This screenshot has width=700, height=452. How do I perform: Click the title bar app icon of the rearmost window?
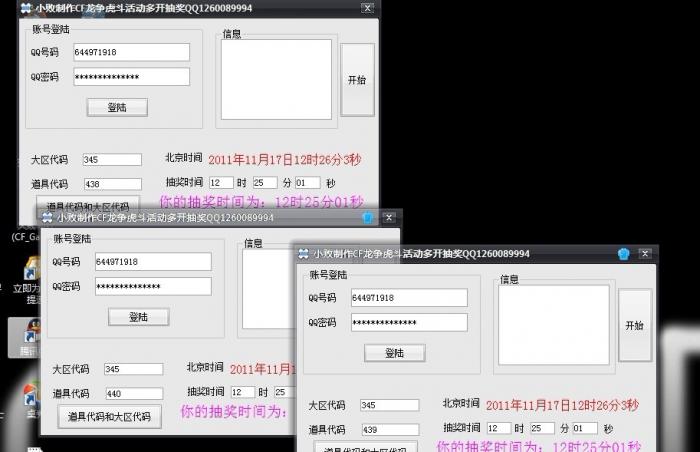tap(26, 8)
